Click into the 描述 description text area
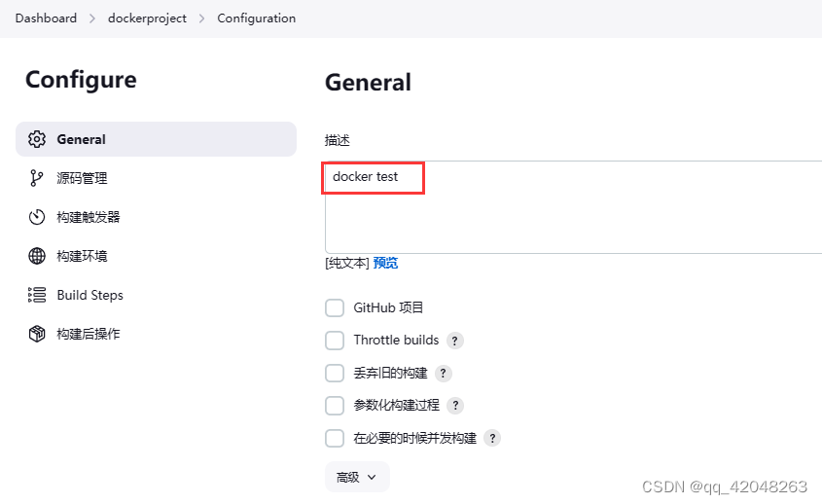This screenshot has height=504, width=822. tap(574, 207)
